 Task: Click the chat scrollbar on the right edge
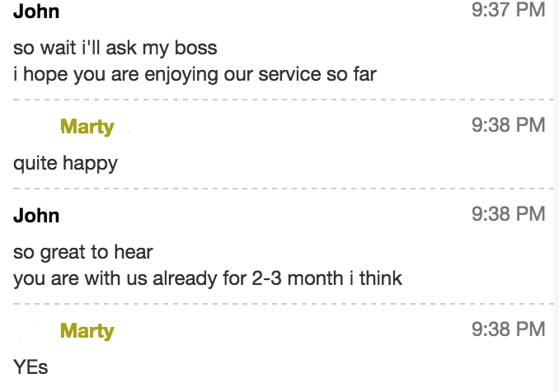(x=557, y=196)
